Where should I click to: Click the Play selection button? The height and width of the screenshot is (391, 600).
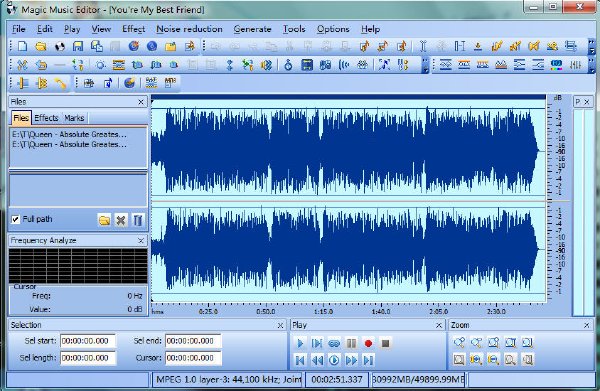[x=317, y=343]
